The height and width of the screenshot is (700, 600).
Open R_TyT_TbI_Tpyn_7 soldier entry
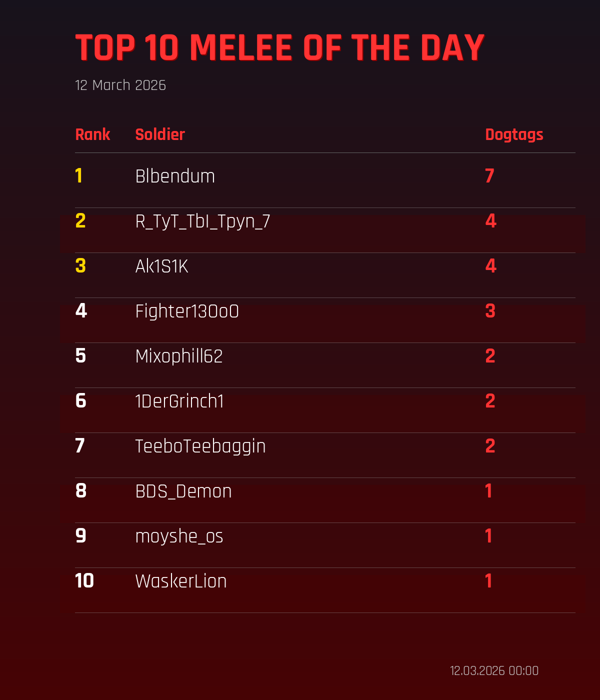202,221
